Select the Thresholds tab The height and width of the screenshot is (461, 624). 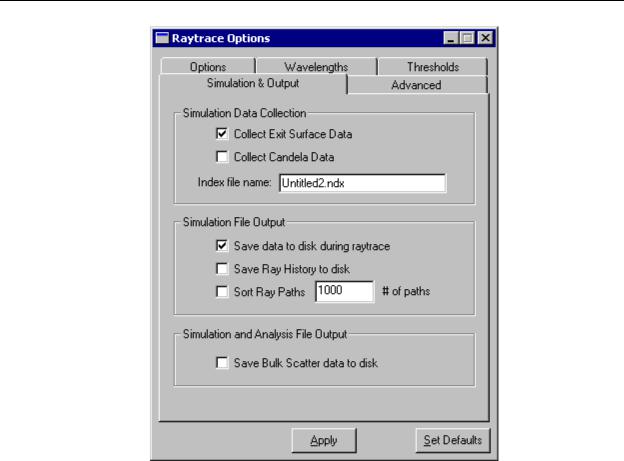coord(433,66)
